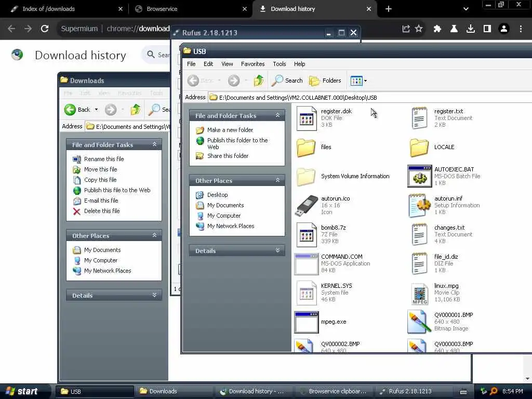Open new browser tab plus button
This screenshot has width=532, height=399.
tap(389, 9)
